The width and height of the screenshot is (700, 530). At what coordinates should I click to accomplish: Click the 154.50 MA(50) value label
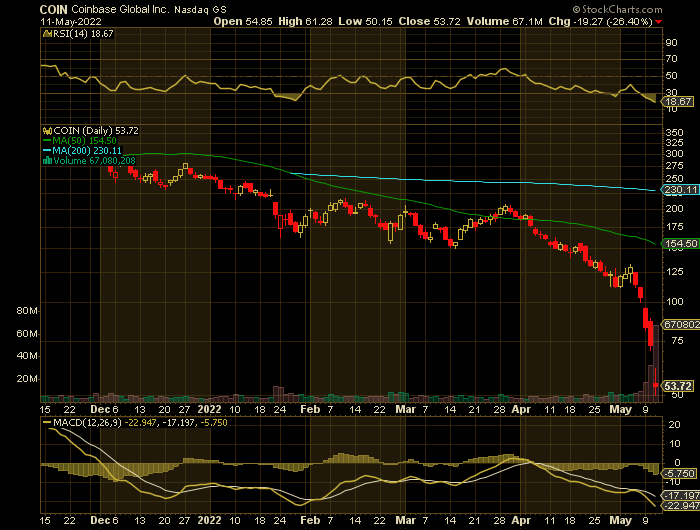click(x=679, y=243)
